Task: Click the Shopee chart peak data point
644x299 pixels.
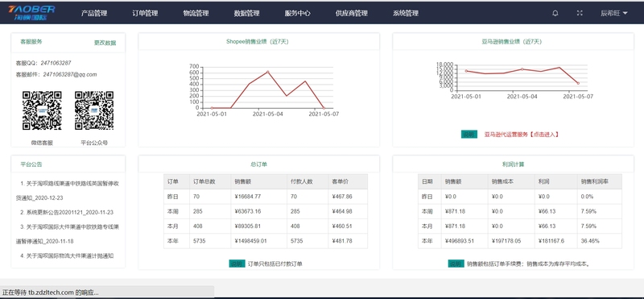Action: tap(268, 72)
